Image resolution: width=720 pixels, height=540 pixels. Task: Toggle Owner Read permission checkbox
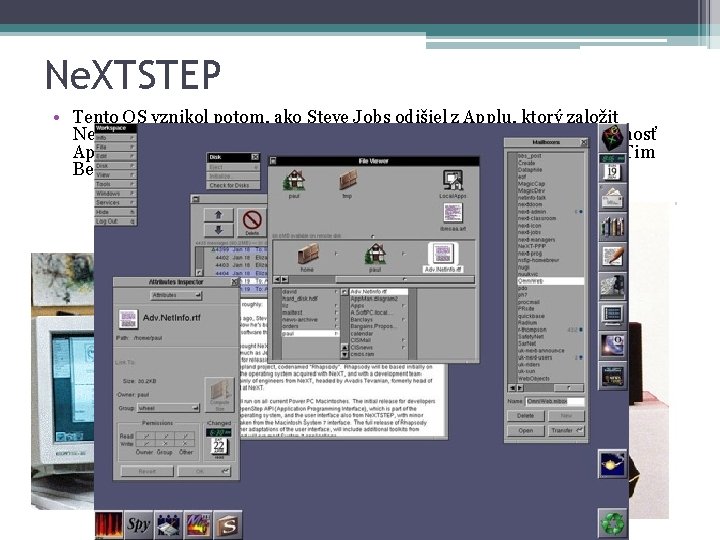pyautogui.click(x=146, y=436)
